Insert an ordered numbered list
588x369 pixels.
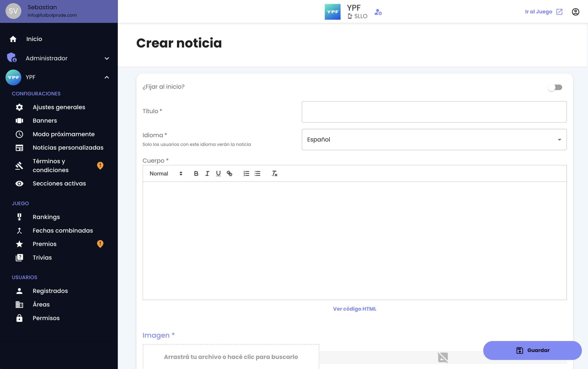click(246, 173)
